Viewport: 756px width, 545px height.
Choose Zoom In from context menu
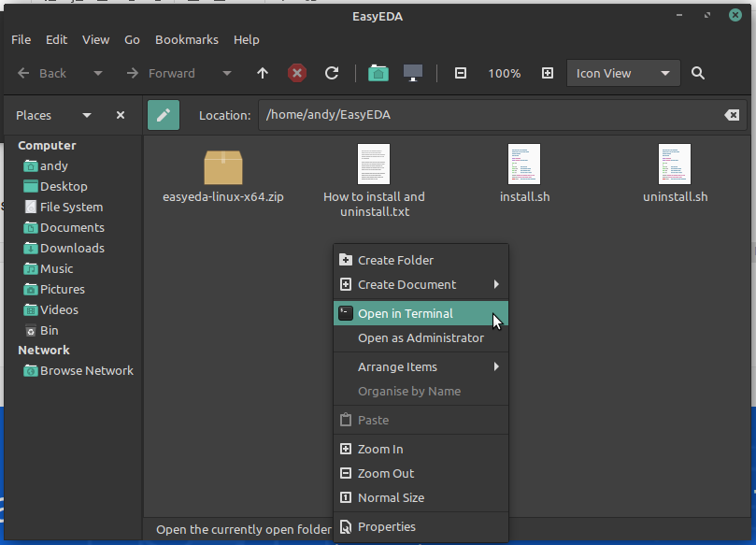421,450
